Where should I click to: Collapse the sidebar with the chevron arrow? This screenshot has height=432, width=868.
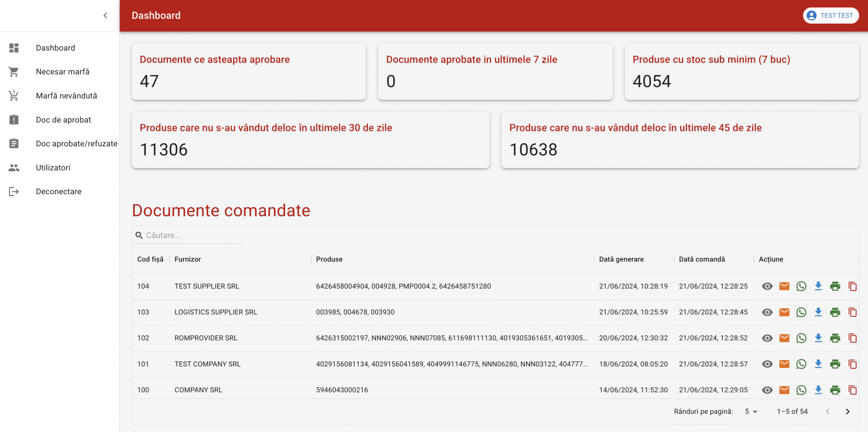pyautogui.click(x=105, y=16)
